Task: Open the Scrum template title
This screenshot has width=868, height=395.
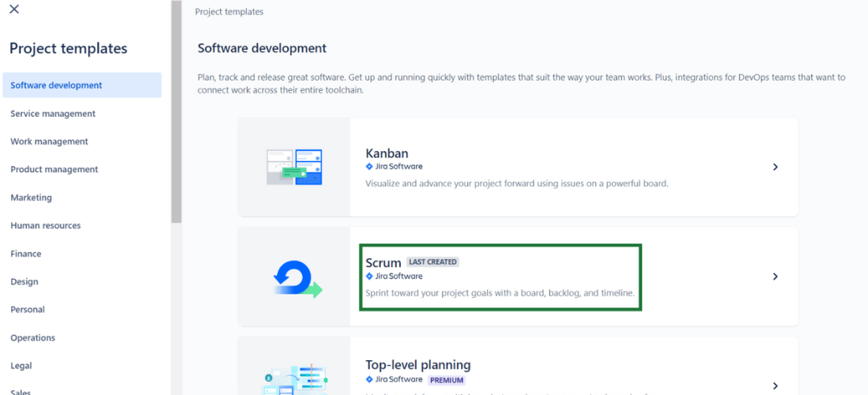Action: click(x=383, y=262)
